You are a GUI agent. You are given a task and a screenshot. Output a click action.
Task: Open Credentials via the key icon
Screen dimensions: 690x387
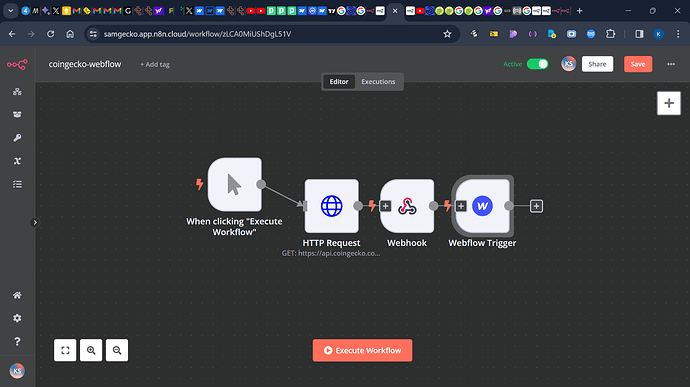point(17,138)
